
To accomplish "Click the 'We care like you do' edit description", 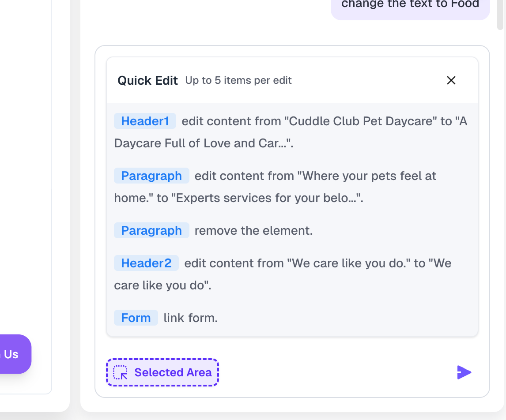I will pyautogui.click(x=283, y=274).
